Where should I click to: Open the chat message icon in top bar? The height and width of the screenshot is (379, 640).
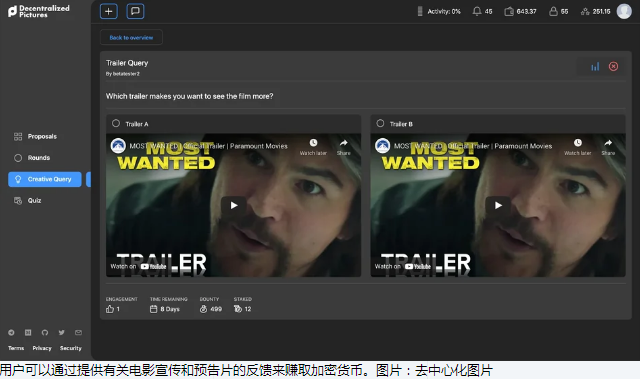135,11
